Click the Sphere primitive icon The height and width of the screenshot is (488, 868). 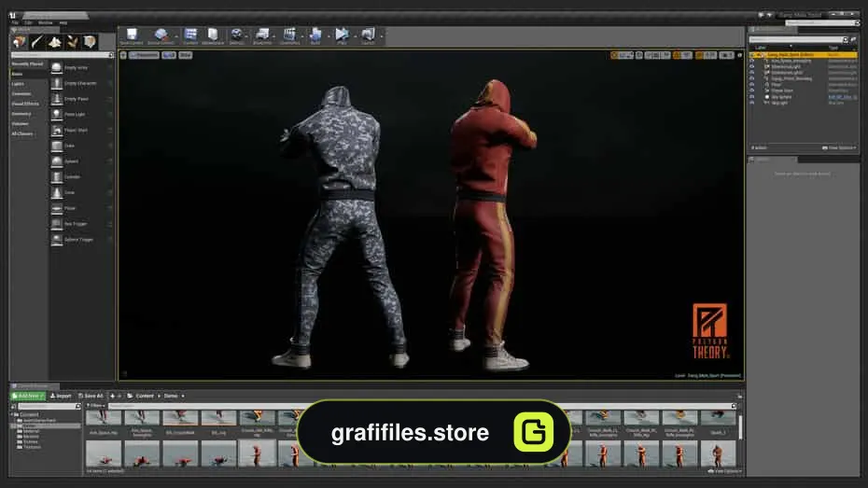(x=56, y=161)
